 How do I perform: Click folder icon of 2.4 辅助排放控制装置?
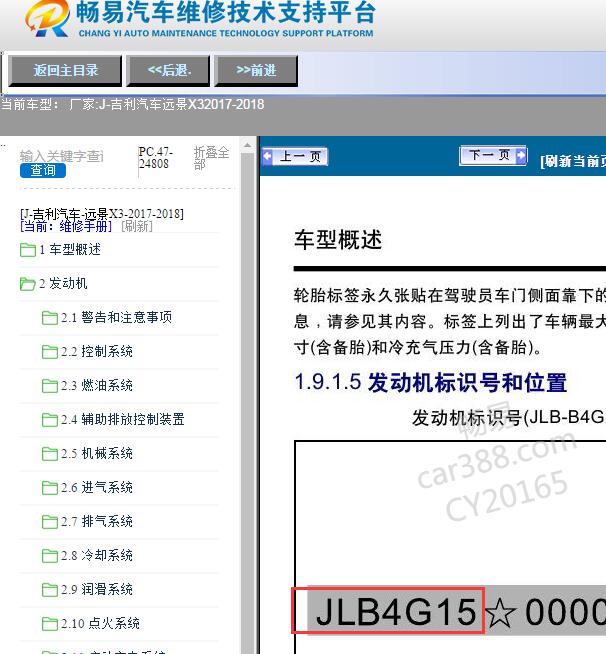(50, 420)
